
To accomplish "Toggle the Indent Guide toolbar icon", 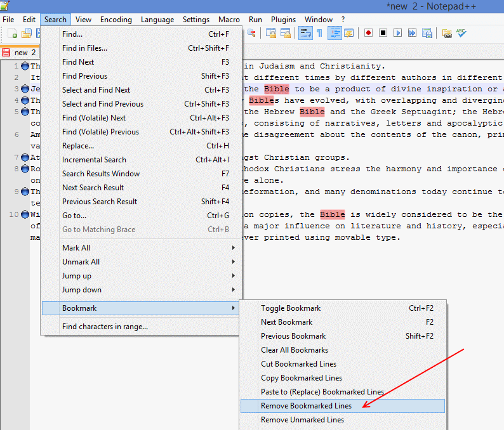I will [x=335, y=33].
